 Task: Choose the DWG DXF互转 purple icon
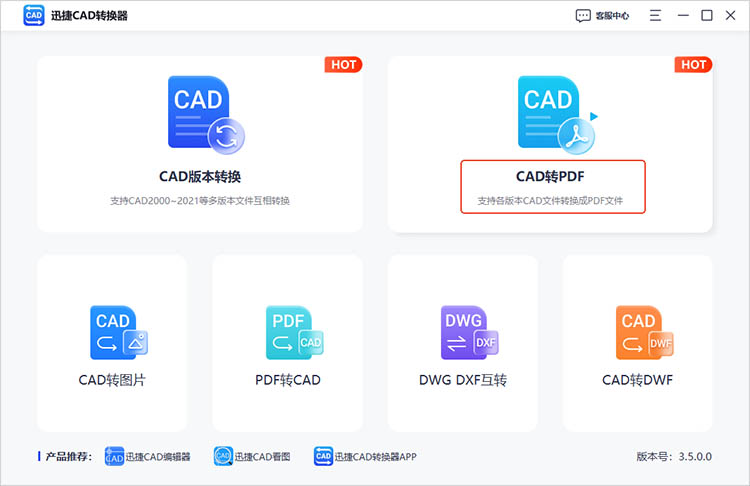coord(469,332)
